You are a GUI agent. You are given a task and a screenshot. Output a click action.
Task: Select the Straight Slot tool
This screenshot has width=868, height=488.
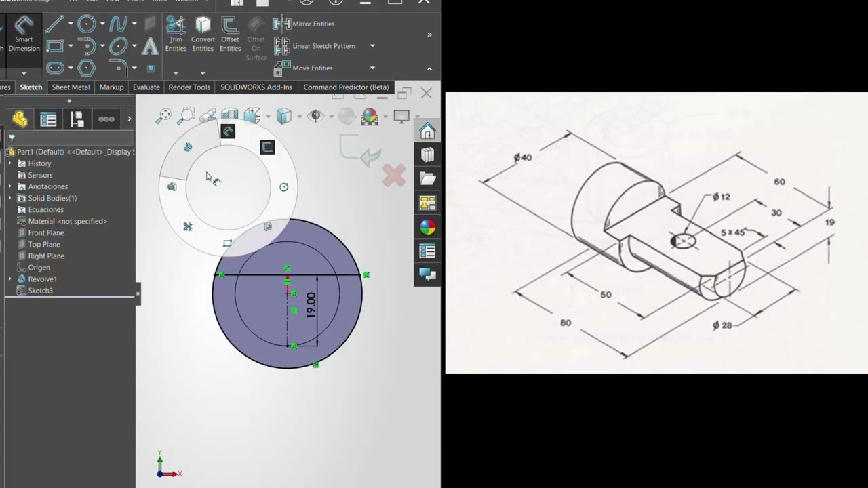[55, 68]
